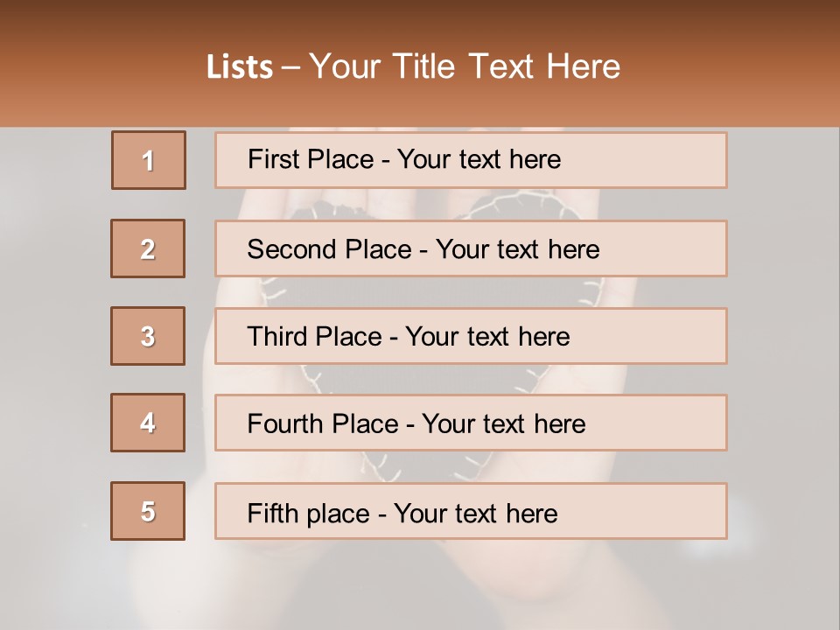This screenshot has width=840, height=630.
Task: Click the number 5 square
Action: tap(148, 511)
